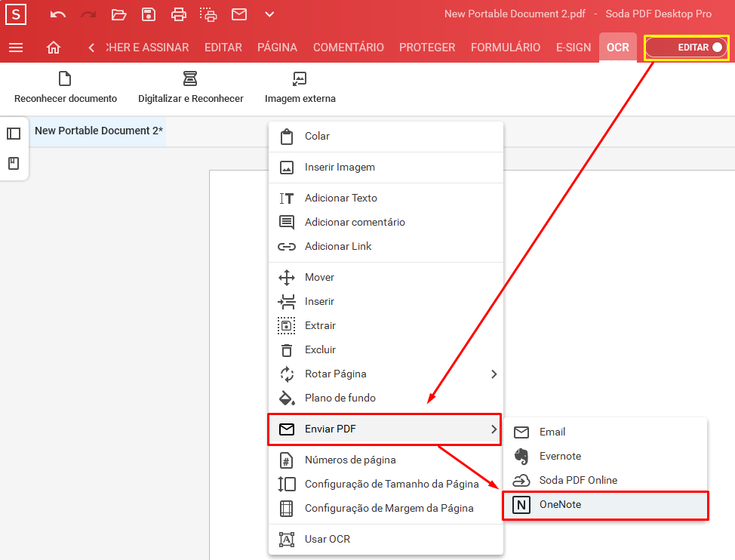Click Reconhecer documento tool
The image size is (735, 560).
[x=66, y=87]
